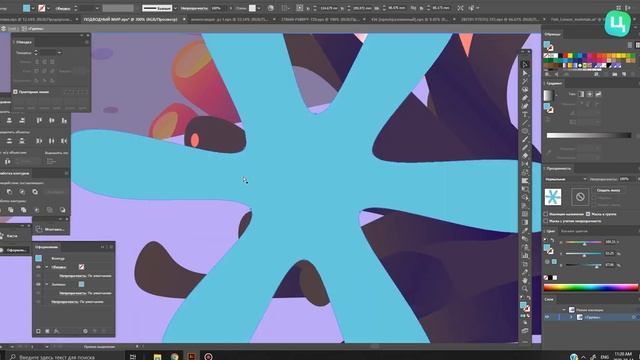Open Task View on the taskbar
Screen dimensions: 640x360
(x=133, y=356)
